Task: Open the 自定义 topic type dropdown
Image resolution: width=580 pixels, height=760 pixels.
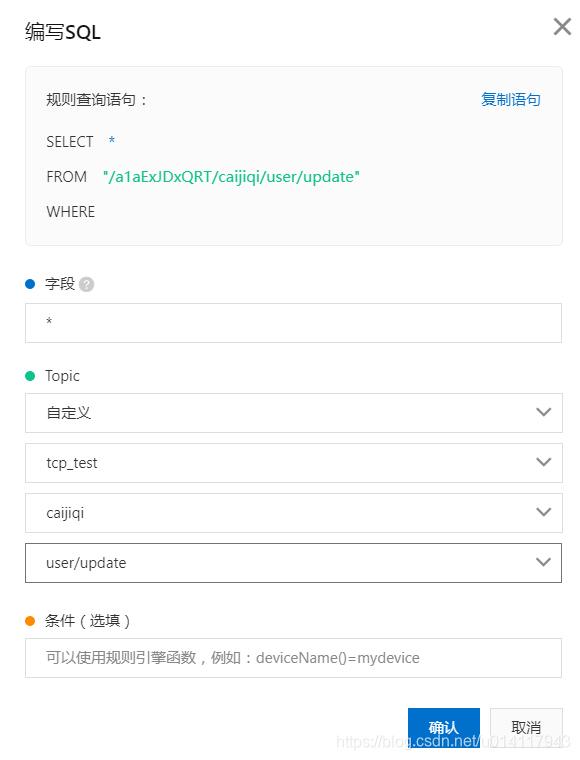Action: (x=294, y=413)
